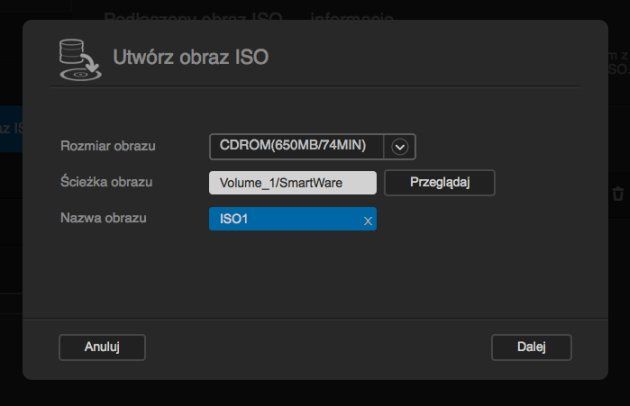Click the dark footer area between Anuluj and Dalej
The width and height of the screenshot is (630, 406).
click(317, 347)
